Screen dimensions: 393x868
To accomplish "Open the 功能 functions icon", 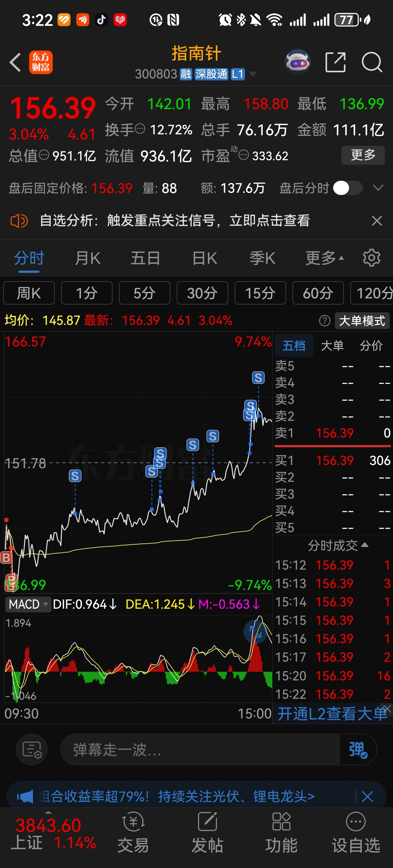I will [281, 822].
